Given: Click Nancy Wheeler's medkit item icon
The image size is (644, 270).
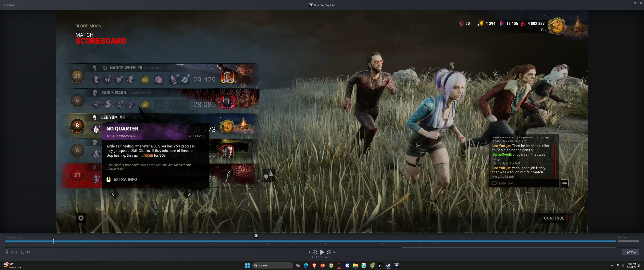Looking at the screenshot, I should click(159, 80).
